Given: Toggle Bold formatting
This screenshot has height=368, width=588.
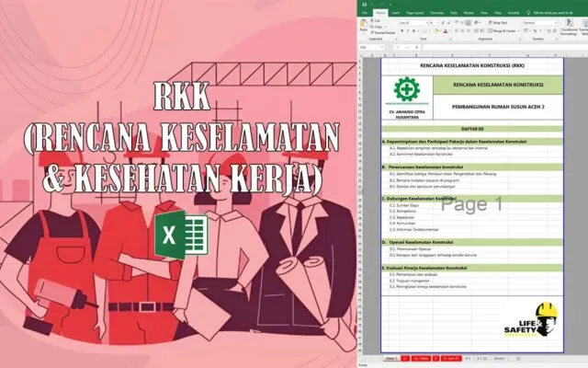Looking at the screenshot, I should click(x=402, y=30).
